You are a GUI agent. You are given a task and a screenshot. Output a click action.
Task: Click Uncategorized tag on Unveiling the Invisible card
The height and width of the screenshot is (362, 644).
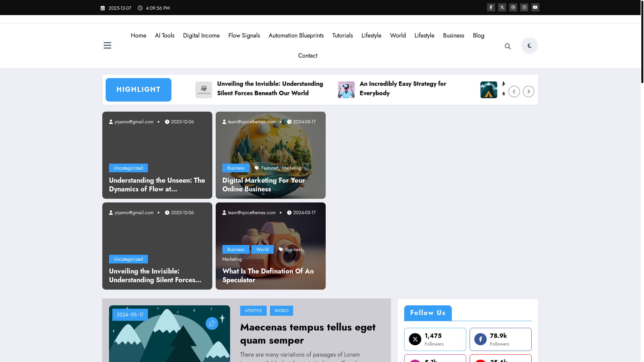point(128,259)
